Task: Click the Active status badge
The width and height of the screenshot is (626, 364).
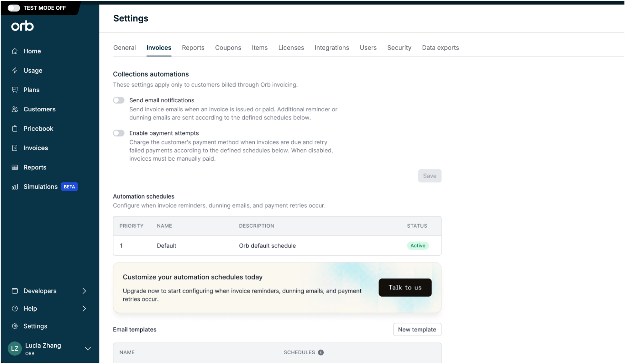Action: tap(418, 246)
